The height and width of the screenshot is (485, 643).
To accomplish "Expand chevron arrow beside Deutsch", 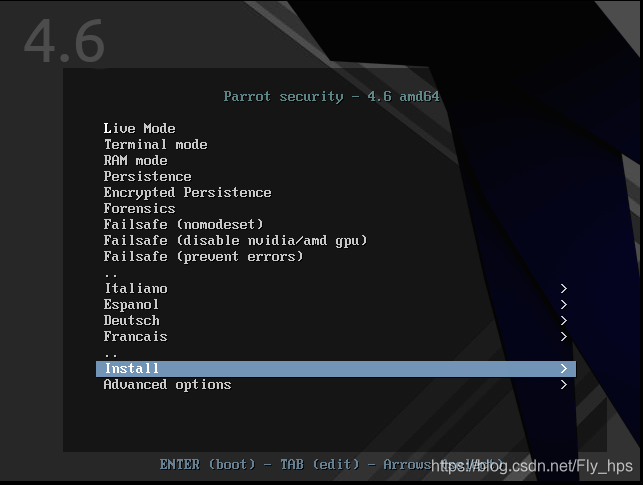I will point(564,321).
